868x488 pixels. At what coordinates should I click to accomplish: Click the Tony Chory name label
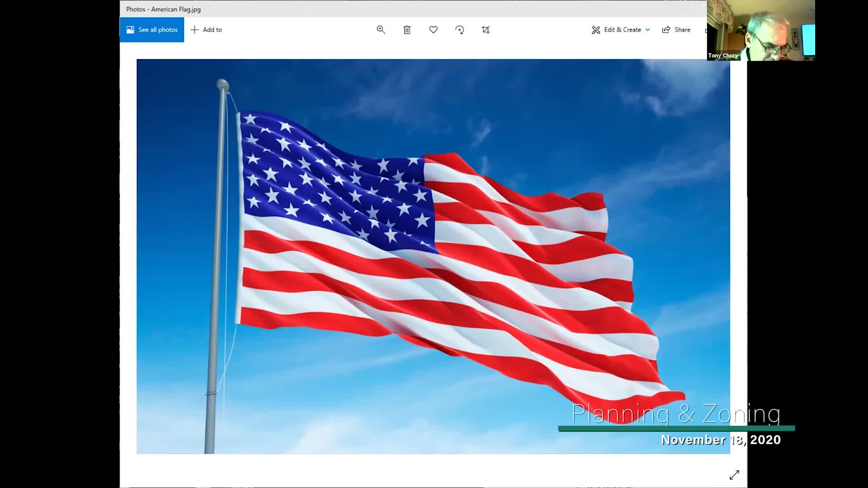[x=723, y=56]
